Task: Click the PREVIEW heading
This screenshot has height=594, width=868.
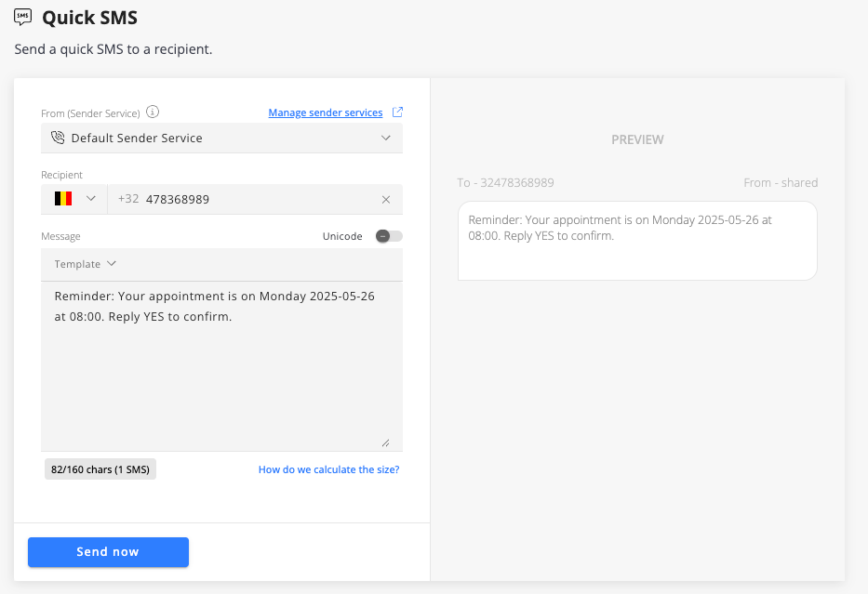Action: (637, 139)
